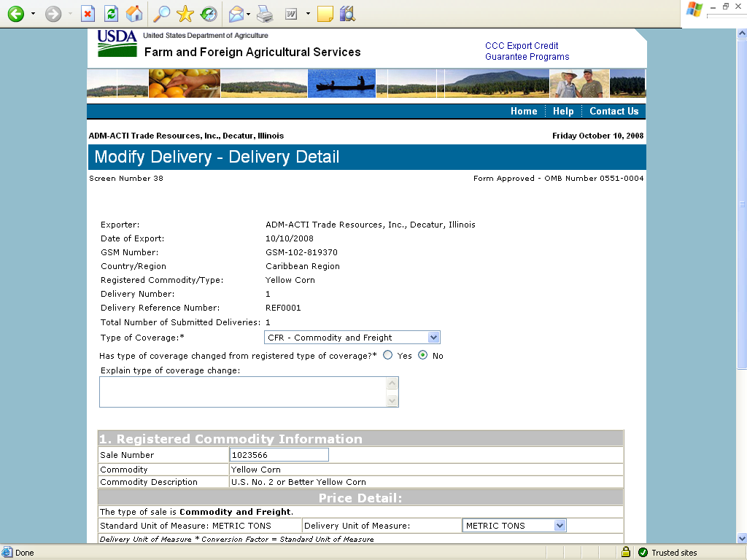Click the Sale Number input field
This screenshot has height=560, width=747.
[x=279, y=455]
